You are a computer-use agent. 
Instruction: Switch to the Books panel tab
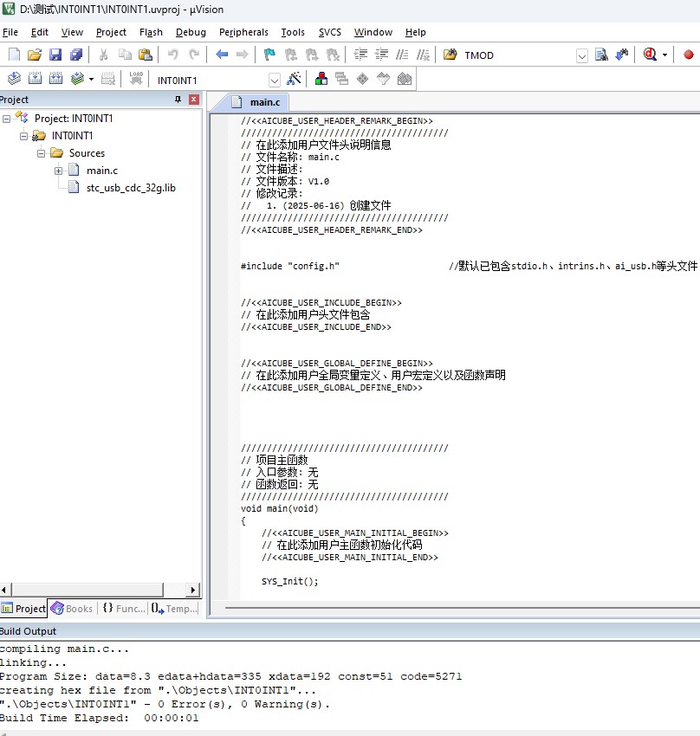click(x=72, y=609)
